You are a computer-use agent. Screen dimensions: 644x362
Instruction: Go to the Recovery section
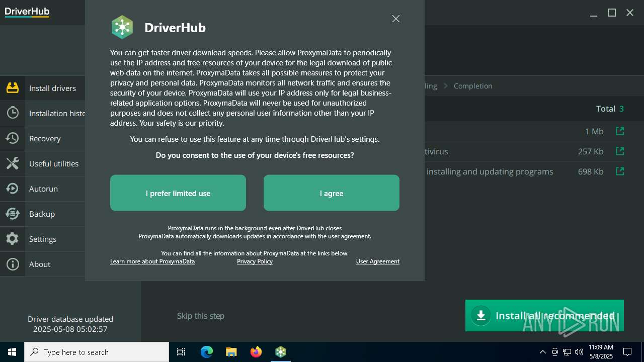point(43,138)
